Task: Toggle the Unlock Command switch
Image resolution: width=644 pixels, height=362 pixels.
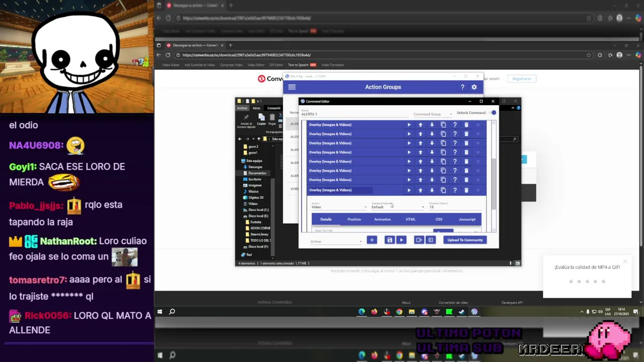Action: (493, 113)
